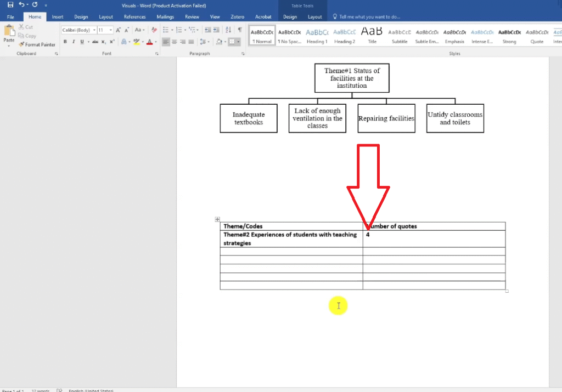562x392 pixels.
Task: Click the table move handle
Action: (217, 219)
